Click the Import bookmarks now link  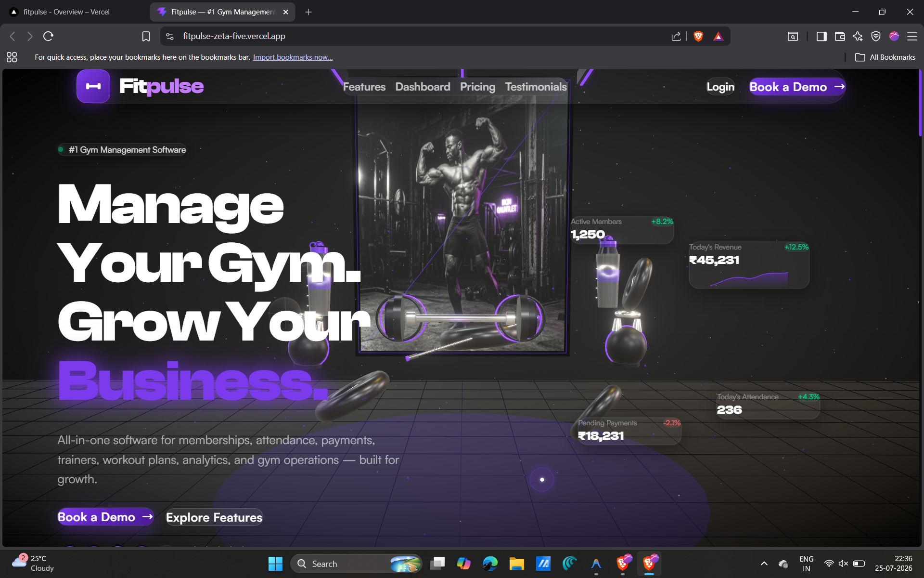tap(293, 57)
